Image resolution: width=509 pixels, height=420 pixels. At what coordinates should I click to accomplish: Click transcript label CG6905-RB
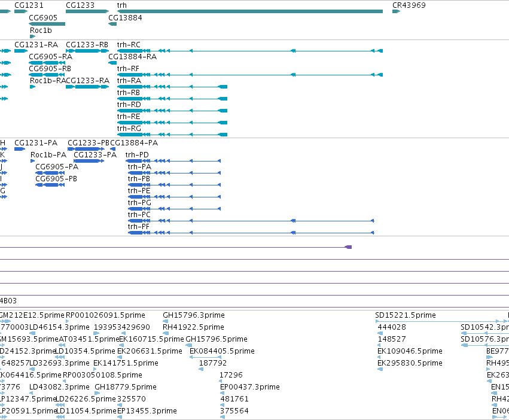[x=50, y=69]
